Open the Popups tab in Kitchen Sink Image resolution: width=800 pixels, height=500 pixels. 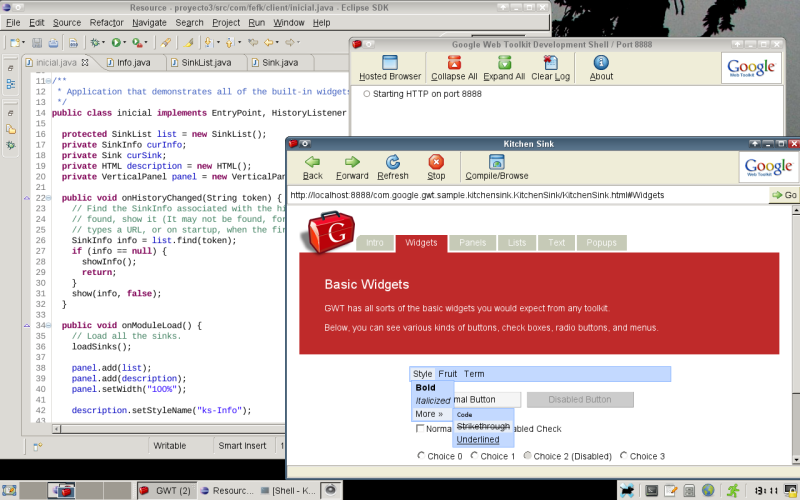point(602,243)
